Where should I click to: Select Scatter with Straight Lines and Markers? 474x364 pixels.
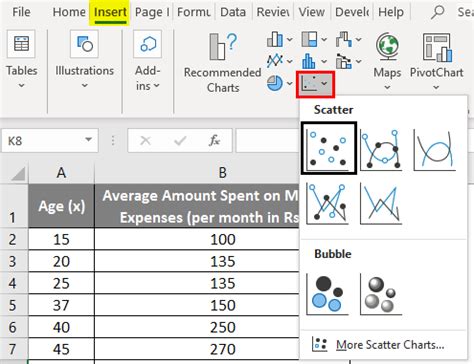[x=327, y=203]
